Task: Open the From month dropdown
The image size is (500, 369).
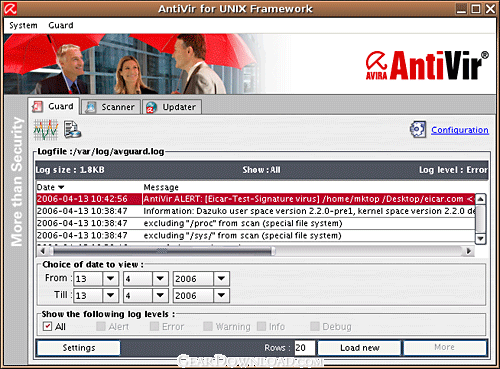Action: pos(160,278)
